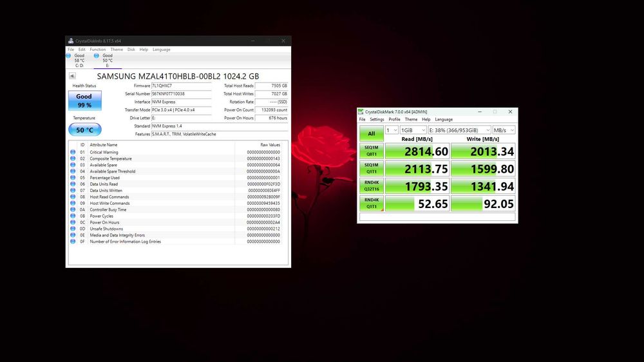Click the status dot for Host Write Commands
Screen dimensions: 644x362
(x=73, y=203)
